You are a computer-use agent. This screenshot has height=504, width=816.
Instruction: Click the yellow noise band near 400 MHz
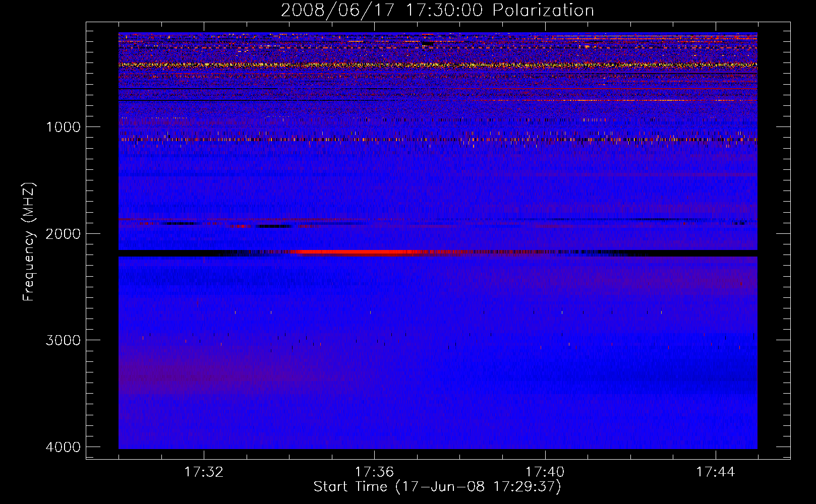pyautogui.click(x=438, y=65)
